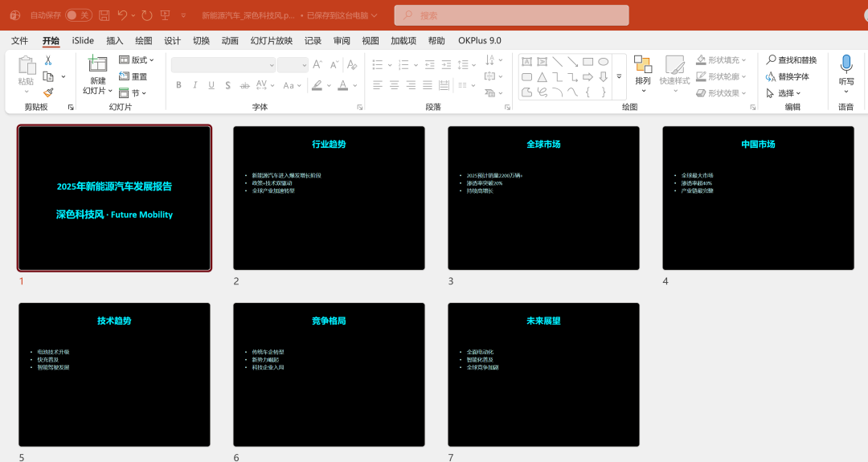Select the Text Box shape in gallery
The image size is (868, 462).
coord(527,61)
